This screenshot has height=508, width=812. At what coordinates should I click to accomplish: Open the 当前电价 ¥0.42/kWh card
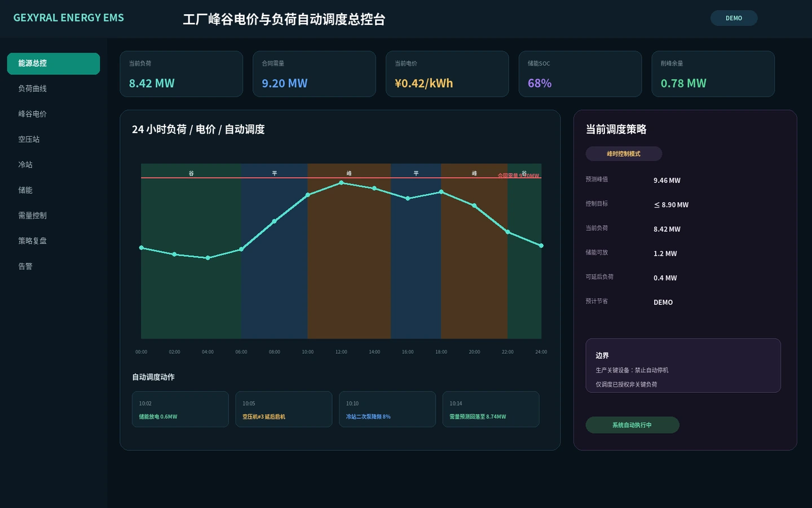coord(447,74)
